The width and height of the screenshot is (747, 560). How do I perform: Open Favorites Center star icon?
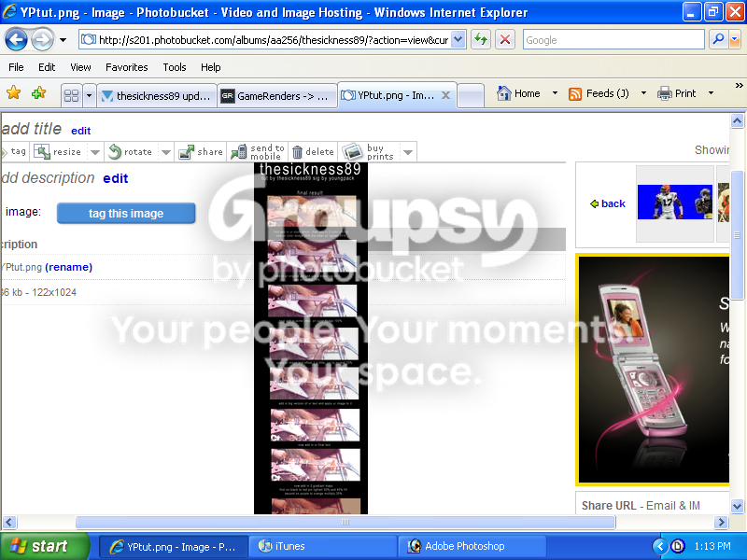click(x=14, y=92)
